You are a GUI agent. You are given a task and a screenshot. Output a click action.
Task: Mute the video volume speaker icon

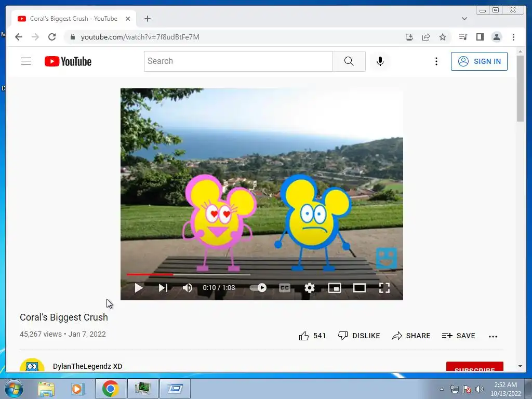[x=187, y=288]
